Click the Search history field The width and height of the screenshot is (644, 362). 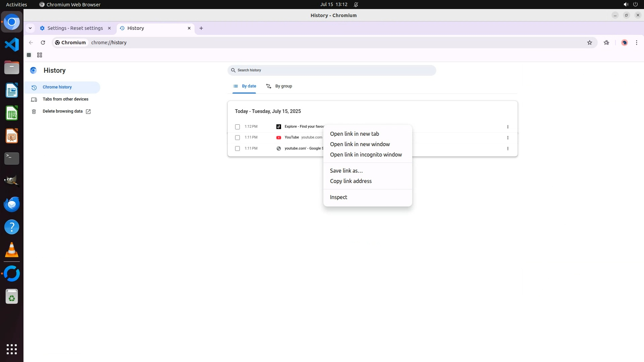point(332,70)
